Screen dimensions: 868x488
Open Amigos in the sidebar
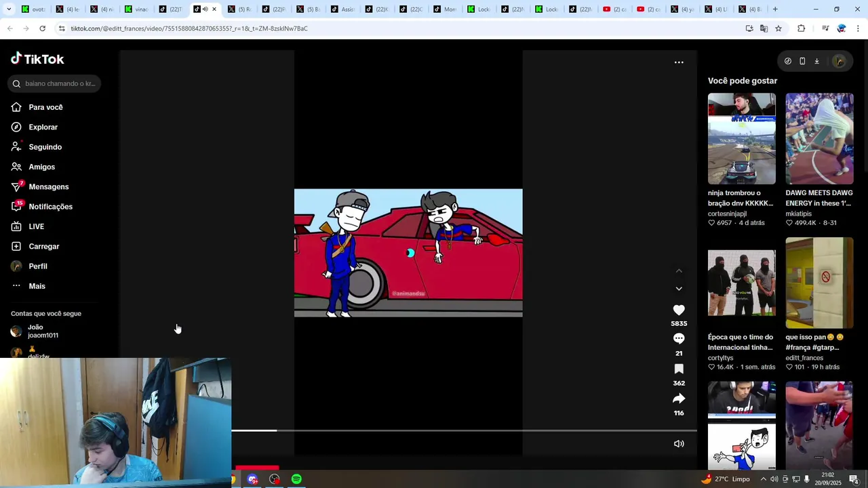click(42, 167)
